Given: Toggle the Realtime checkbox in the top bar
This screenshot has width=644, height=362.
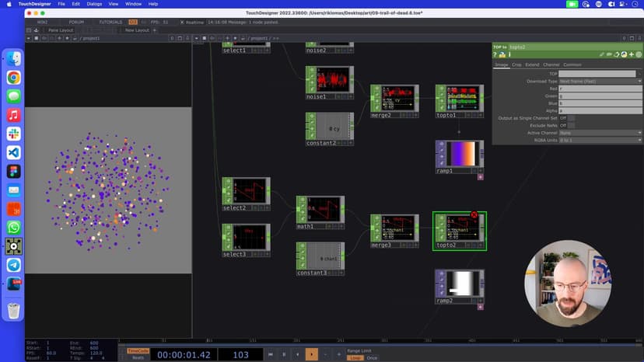Looking at the screenshot, I should (x=182, y=22).
